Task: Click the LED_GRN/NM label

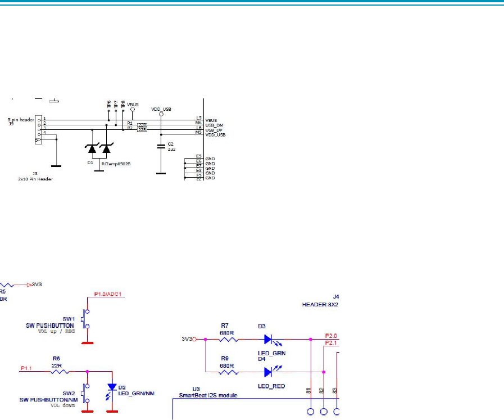Action: (x=137, y=394)
